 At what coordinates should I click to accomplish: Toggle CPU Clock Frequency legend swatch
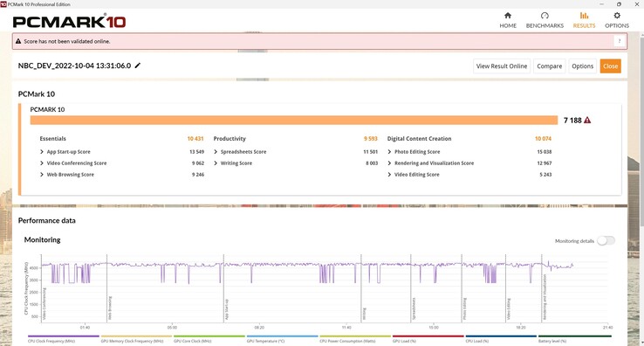64,336
